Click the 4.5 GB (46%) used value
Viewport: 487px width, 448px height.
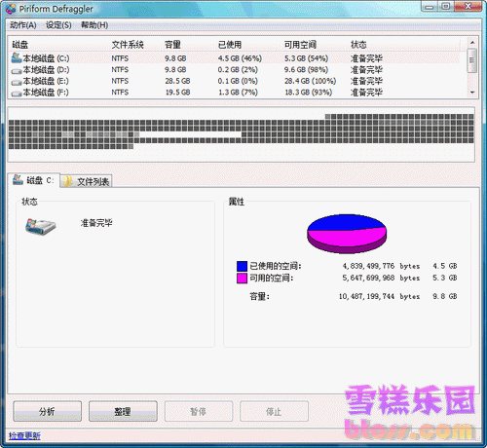click(x=240, y=58)
